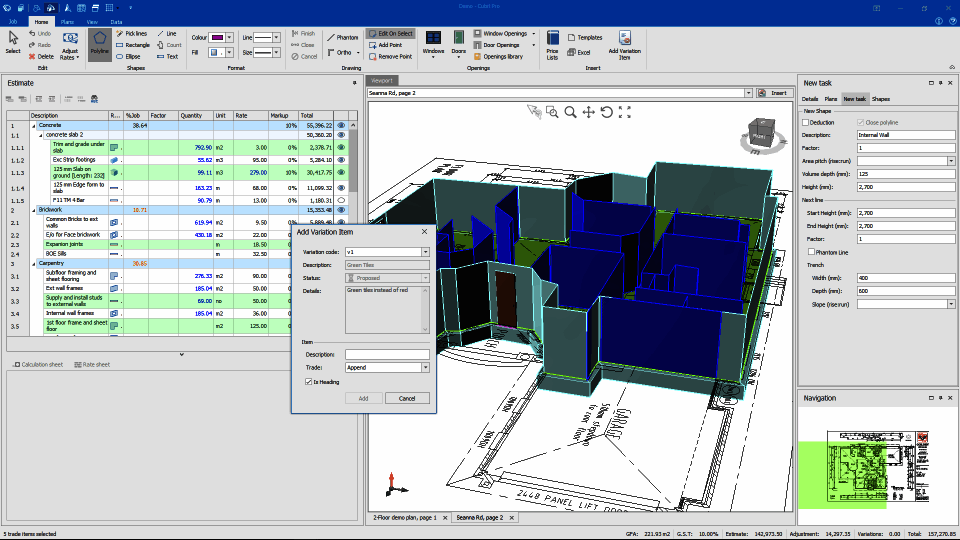Image resolution: width=960 pixels, height=540 pixels.
Task: Switch to the Shapes tab
Action: tap(880, 99)
